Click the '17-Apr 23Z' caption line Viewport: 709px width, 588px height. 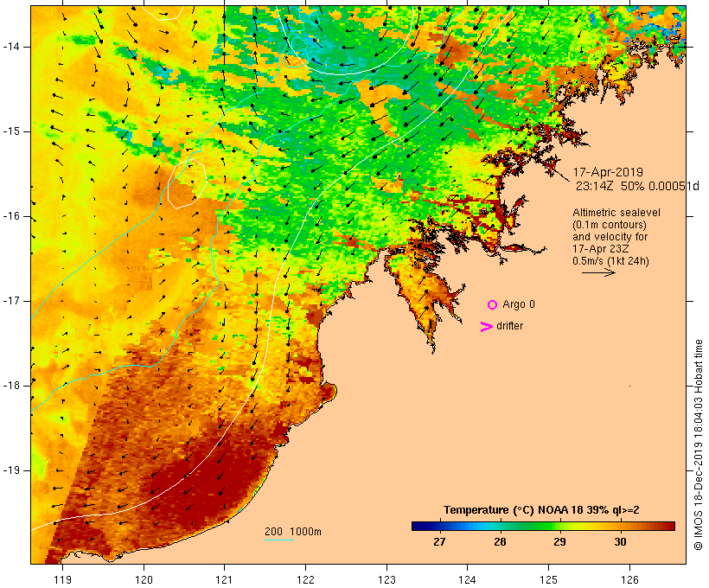[x=600, y=249]
